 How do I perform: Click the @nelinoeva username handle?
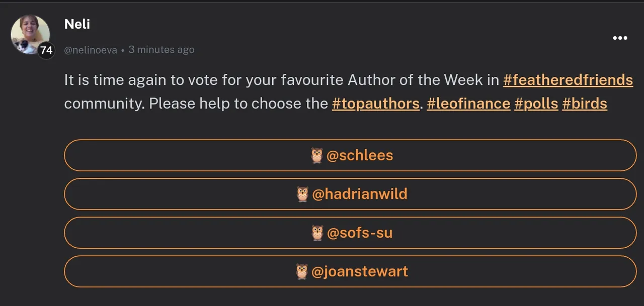coord(91,50)
